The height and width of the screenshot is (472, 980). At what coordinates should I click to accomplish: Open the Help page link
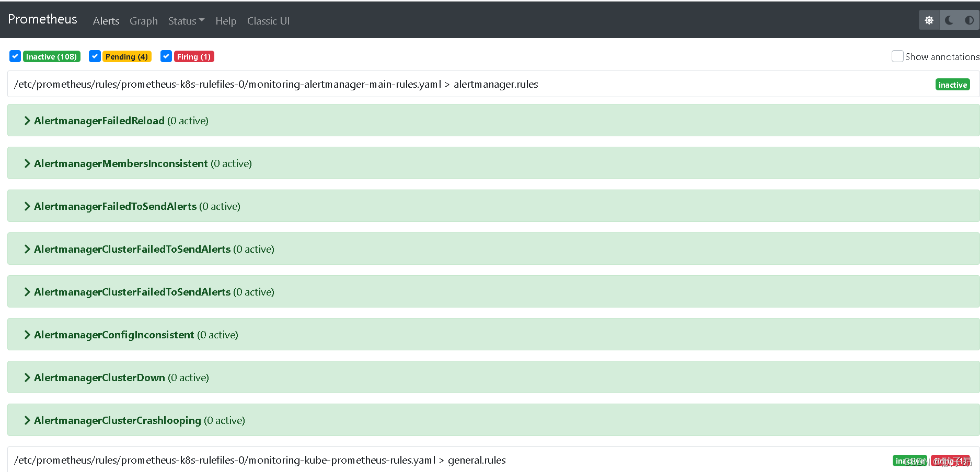tap(226, 21)
